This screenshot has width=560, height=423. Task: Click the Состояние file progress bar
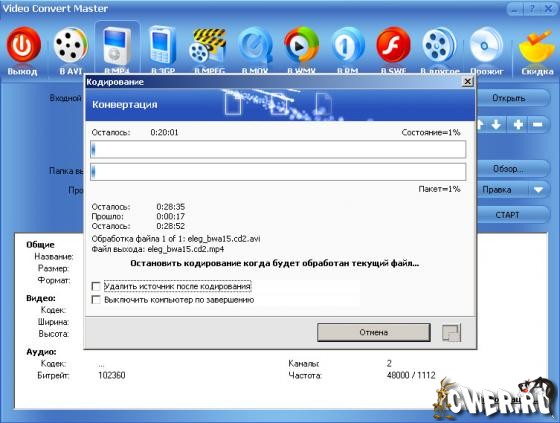278,149
